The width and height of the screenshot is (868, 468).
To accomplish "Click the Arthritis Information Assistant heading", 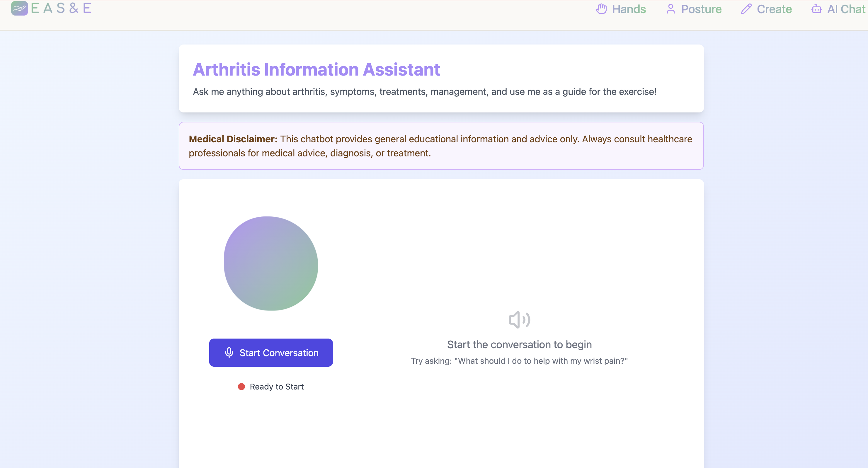I will (x=316, y=69).
